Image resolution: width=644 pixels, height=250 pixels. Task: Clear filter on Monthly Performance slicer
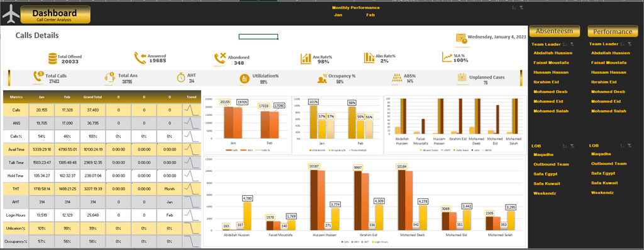tap(521, 8)
